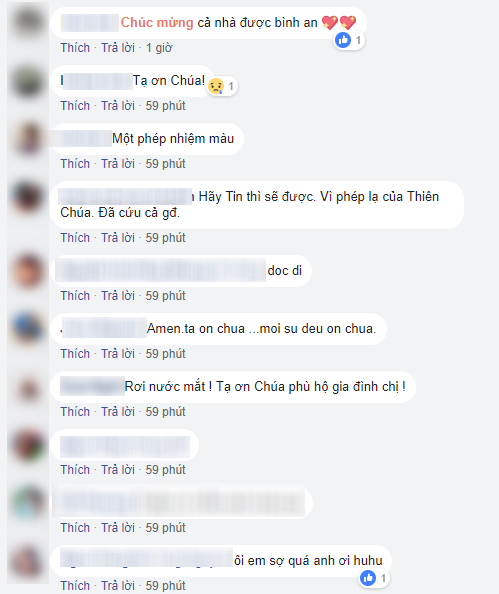Click the like reaction icon on 'em sợ quá' comment
This screenshot has height=594, width=499.
coord(368,578)
